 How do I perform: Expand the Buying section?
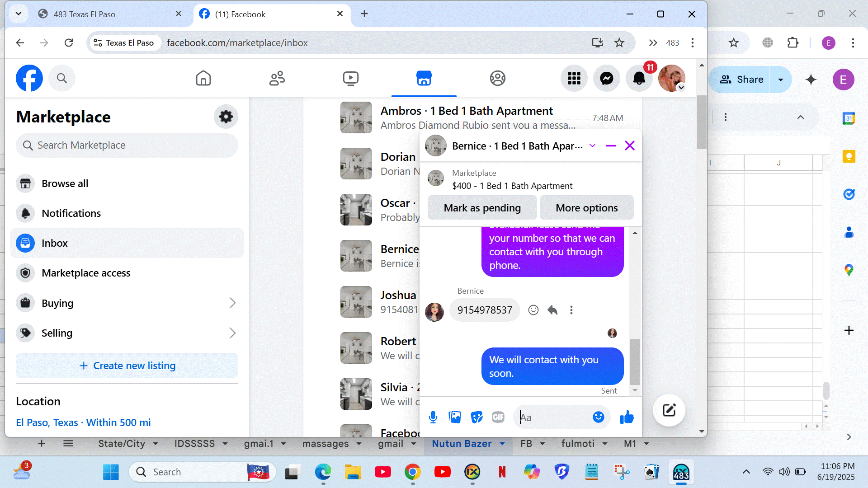pos(232,303)
